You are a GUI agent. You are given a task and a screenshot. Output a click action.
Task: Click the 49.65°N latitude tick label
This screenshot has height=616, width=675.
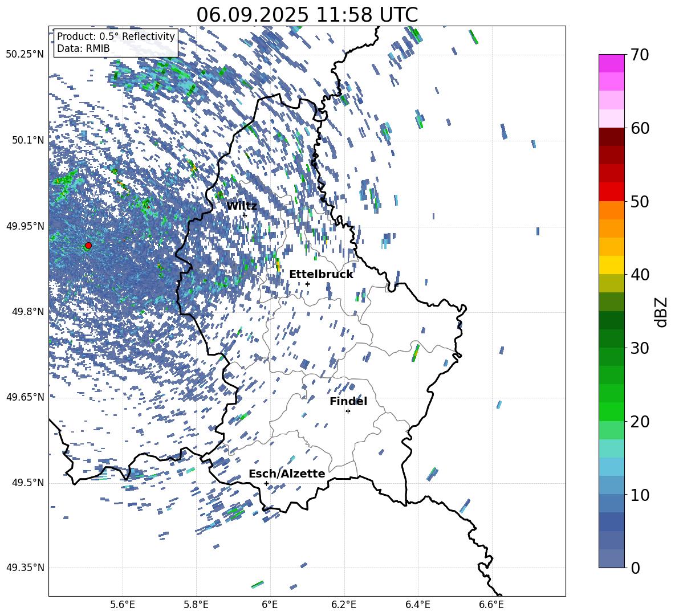25,397
